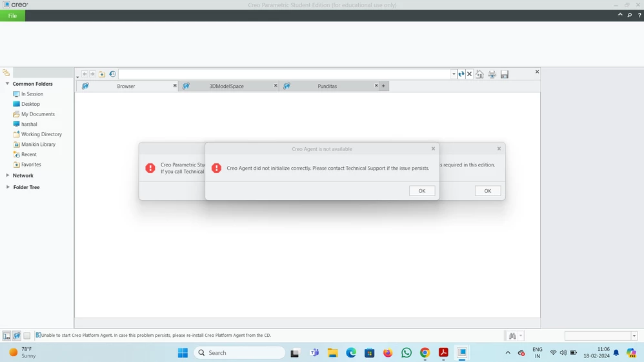Add a new browser tab with plus

[383, 86]
